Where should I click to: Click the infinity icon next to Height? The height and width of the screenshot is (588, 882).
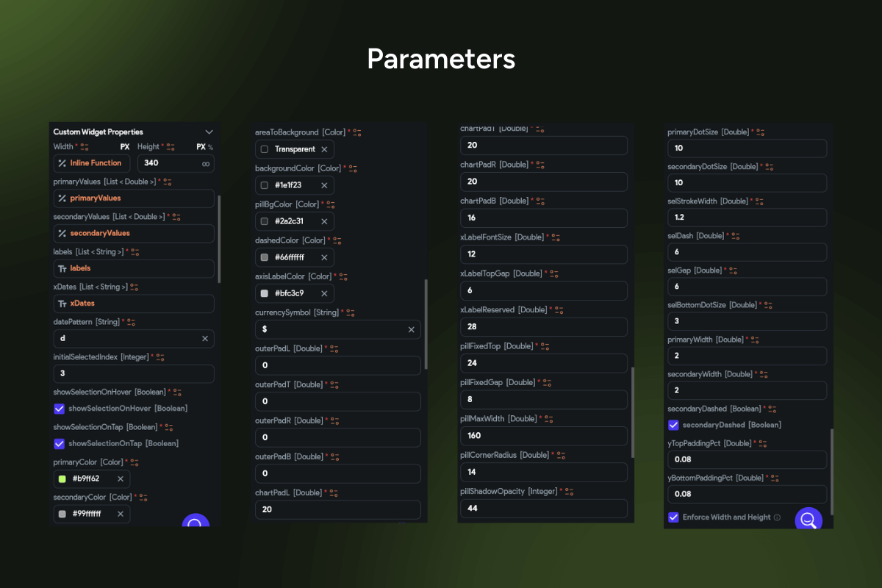[x=206, y=163]
